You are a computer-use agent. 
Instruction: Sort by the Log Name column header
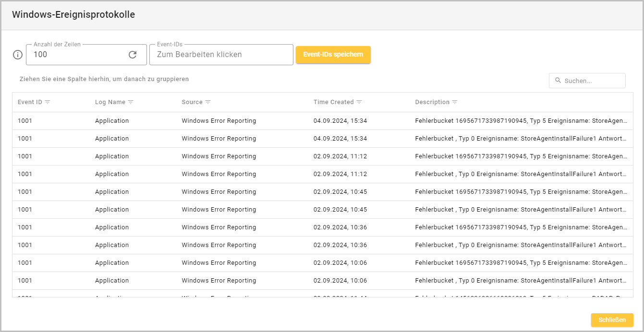(110, 102)
